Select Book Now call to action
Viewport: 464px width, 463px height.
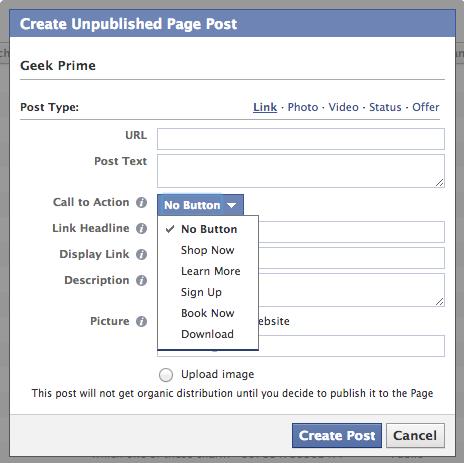click(208, 313)
